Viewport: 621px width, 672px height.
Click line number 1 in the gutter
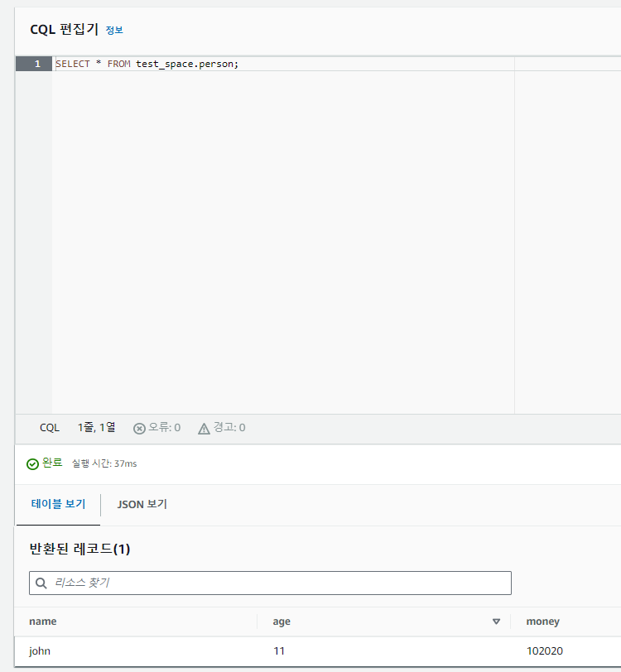[x=37, y=64]
